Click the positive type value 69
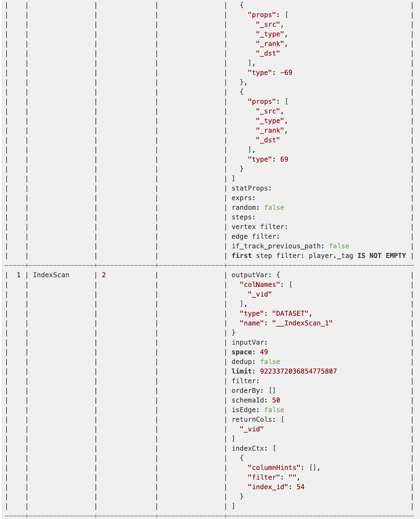 pos(284,159)
